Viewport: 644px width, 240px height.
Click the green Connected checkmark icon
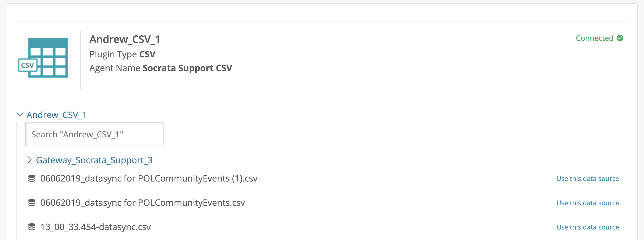[620, 38]
